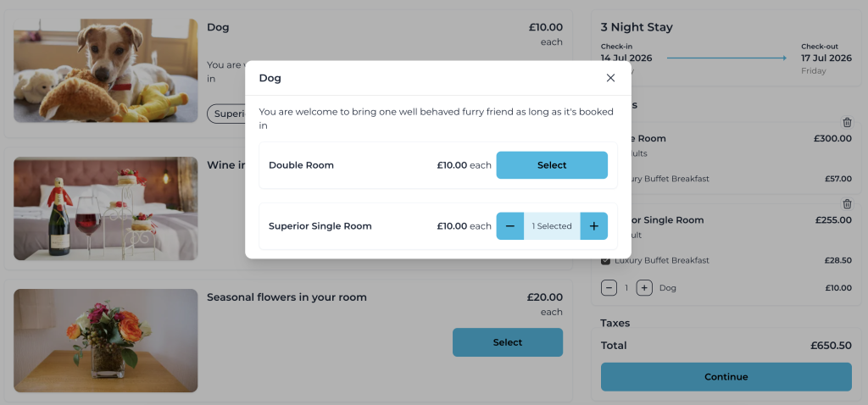Click the plus icon beside Dog in summary
868x405 pixels.
pyautogui.click(x=644, y=288)
